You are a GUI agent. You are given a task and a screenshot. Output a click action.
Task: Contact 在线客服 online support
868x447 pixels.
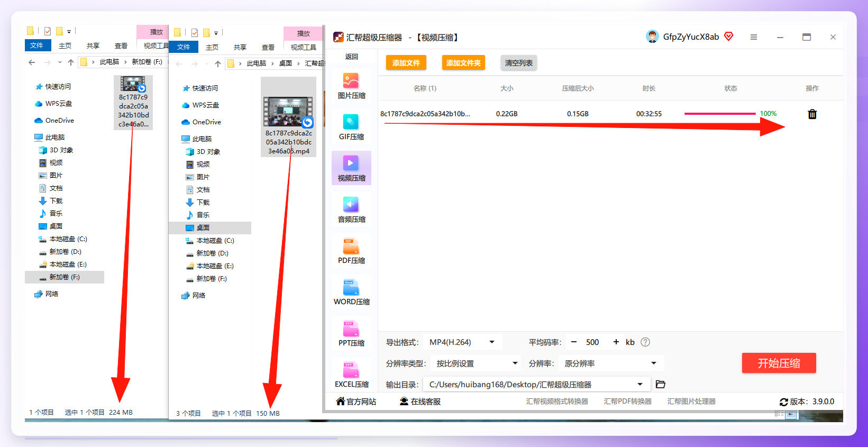(x=420, y=402)
